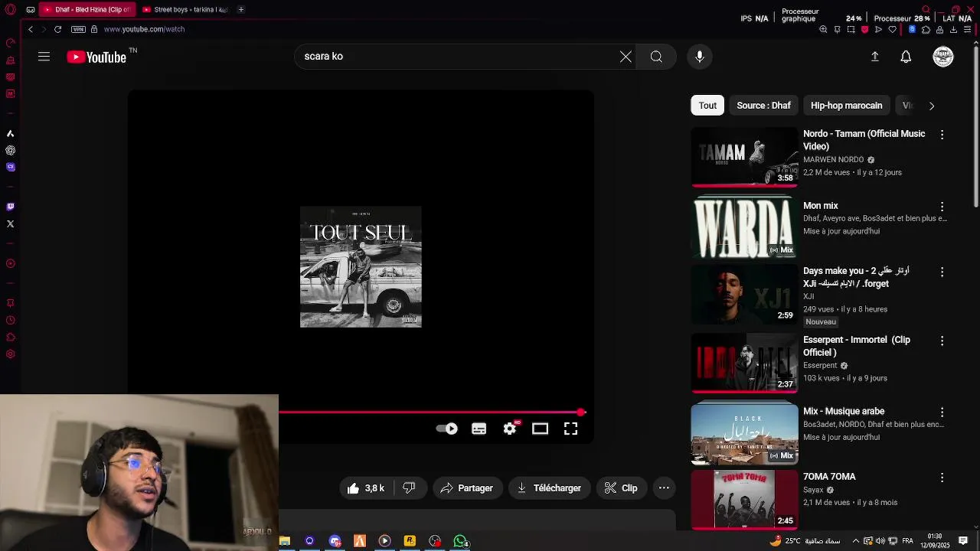Image resolution: width=980 pixels, height=551 pixels.
Task: Select the Hip-hop marocain chip
Action: 846,106
